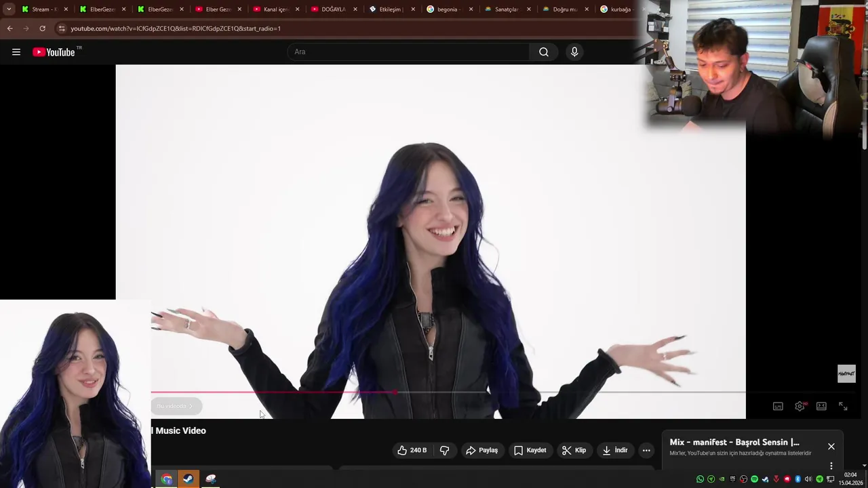Open NVIDIA tray icon
The height and width of the screenshot is (488, 868).
tap(722, 479)
